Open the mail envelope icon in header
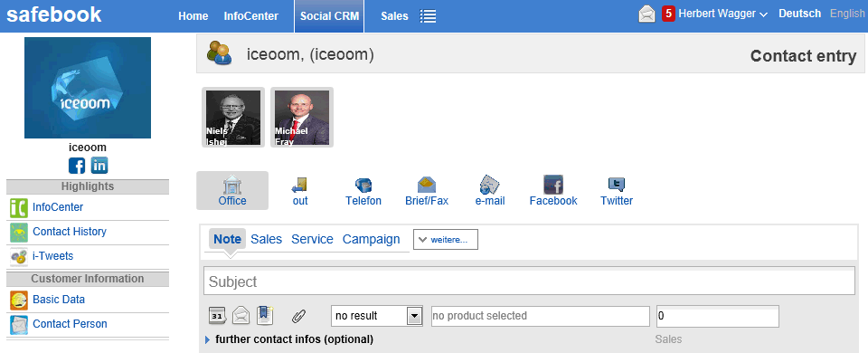Viewport: 868px width, 353px height. click(x=646, y=14)
